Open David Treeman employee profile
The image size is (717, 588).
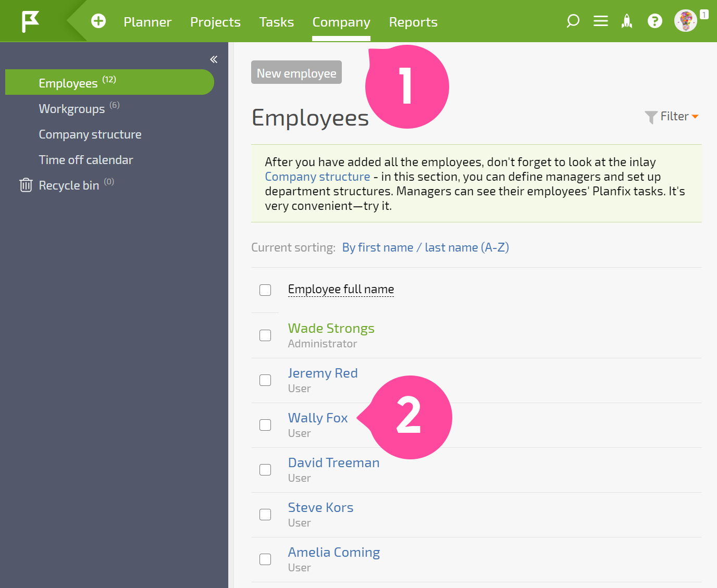333,462
